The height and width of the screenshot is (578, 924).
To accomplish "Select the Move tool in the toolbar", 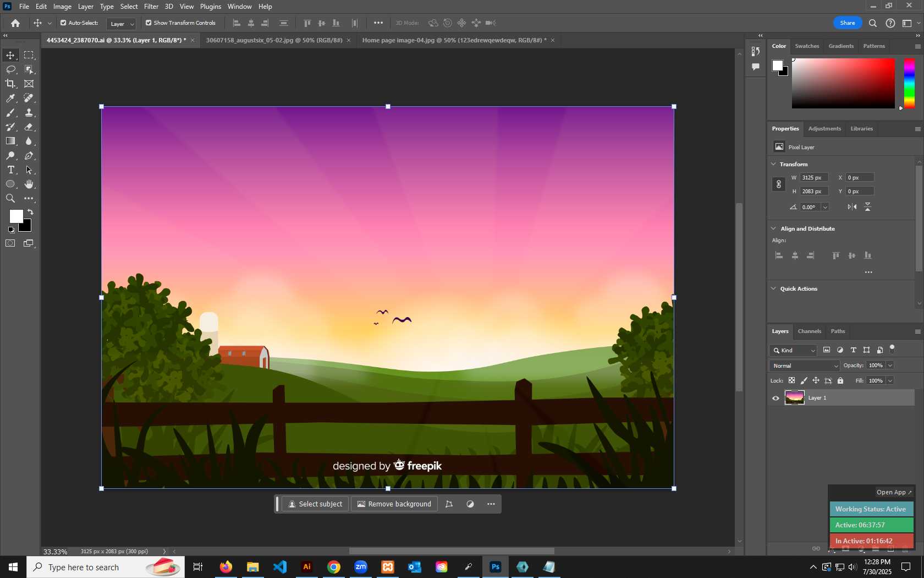I will pos(10,55).
